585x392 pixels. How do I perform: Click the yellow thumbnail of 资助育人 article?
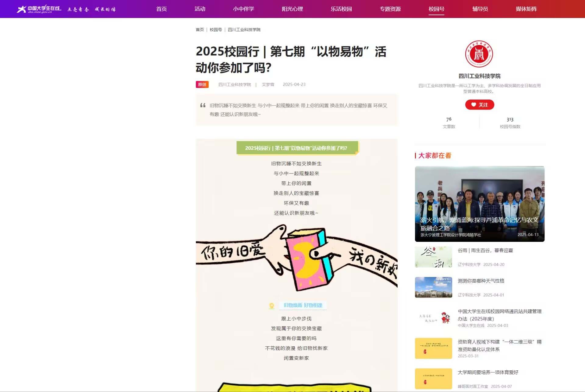pos(433,348)
